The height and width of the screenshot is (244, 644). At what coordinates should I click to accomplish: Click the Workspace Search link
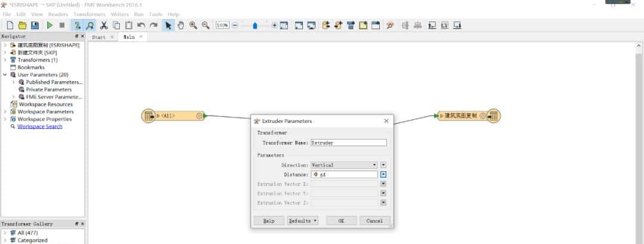(x=40, y=126)
